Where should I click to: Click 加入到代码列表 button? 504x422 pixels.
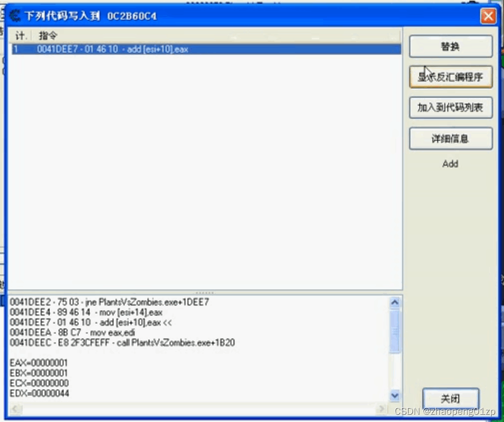pos(451,107)
